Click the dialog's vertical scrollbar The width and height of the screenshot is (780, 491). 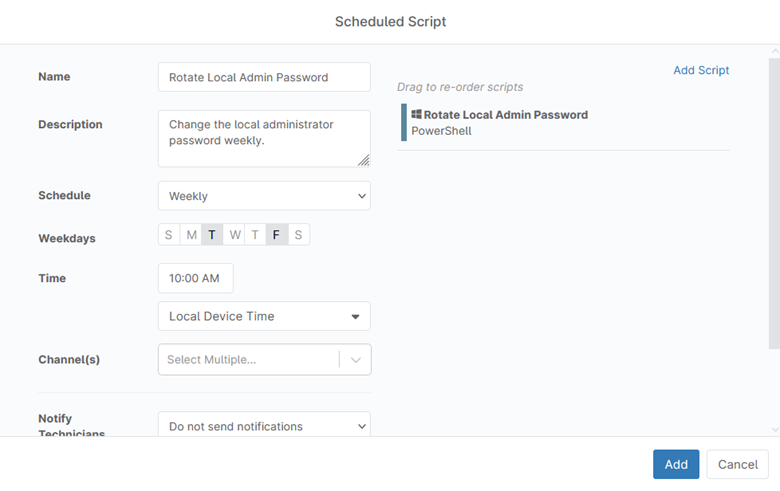tap(774, 200)
